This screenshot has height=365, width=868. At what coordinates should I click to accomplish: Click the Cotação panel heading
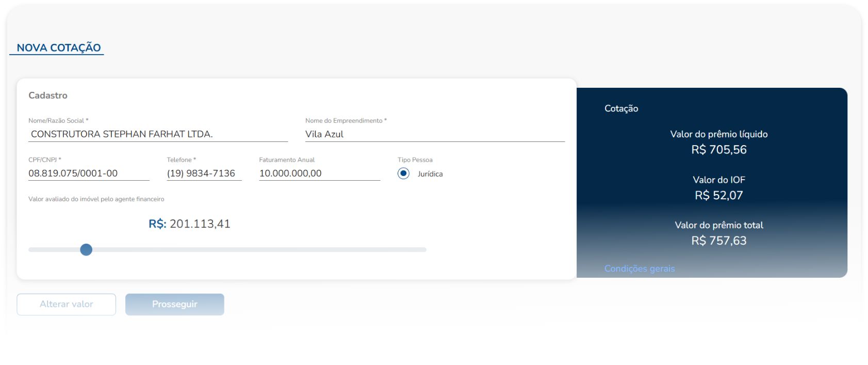(621, 108)
